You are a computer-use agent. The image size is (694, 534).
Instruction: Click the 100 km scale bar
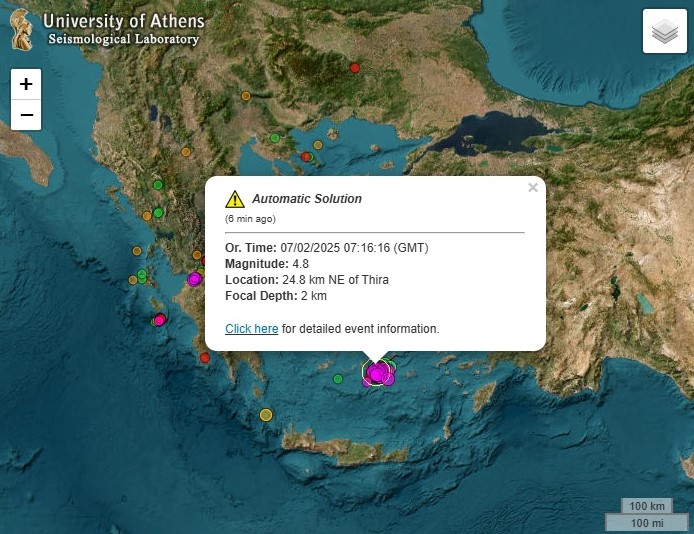[x=647, y=506]
